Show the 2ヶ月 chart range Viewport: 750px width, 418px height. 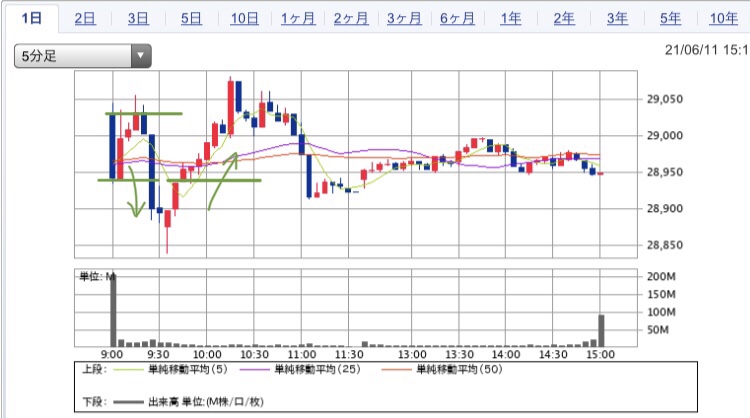(x=351, y=18)
